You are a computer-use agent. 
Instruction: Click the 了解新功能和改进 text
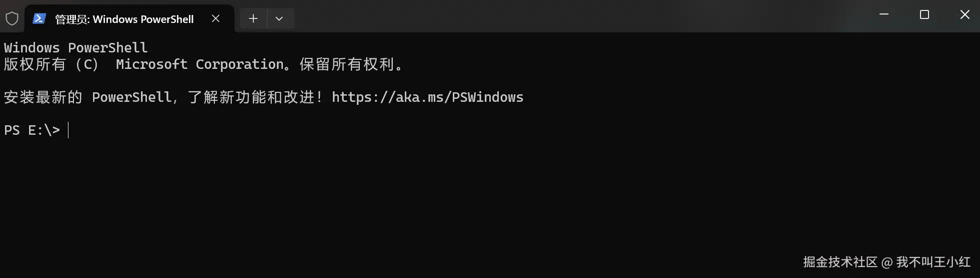click(251, 97)
